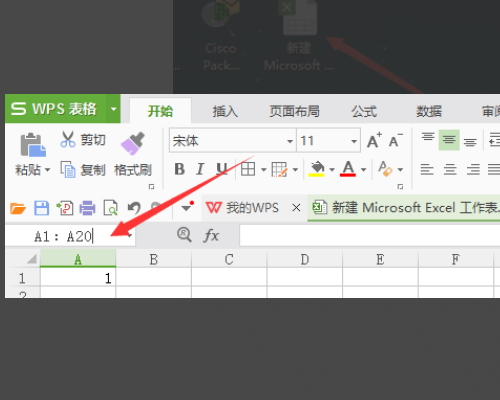
Task: Open the insert function fx button
Action: [x=211, y=236]
